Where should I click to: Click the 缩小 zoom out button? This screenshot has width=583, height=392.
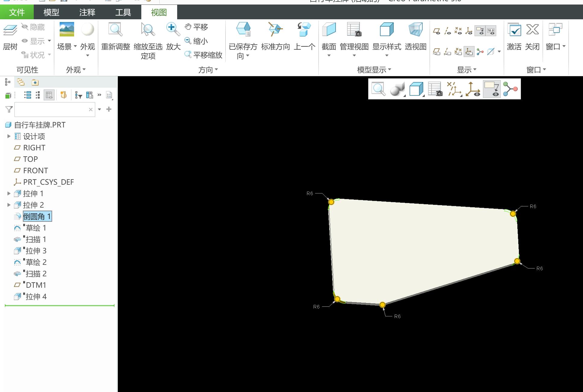click(196, 41)
